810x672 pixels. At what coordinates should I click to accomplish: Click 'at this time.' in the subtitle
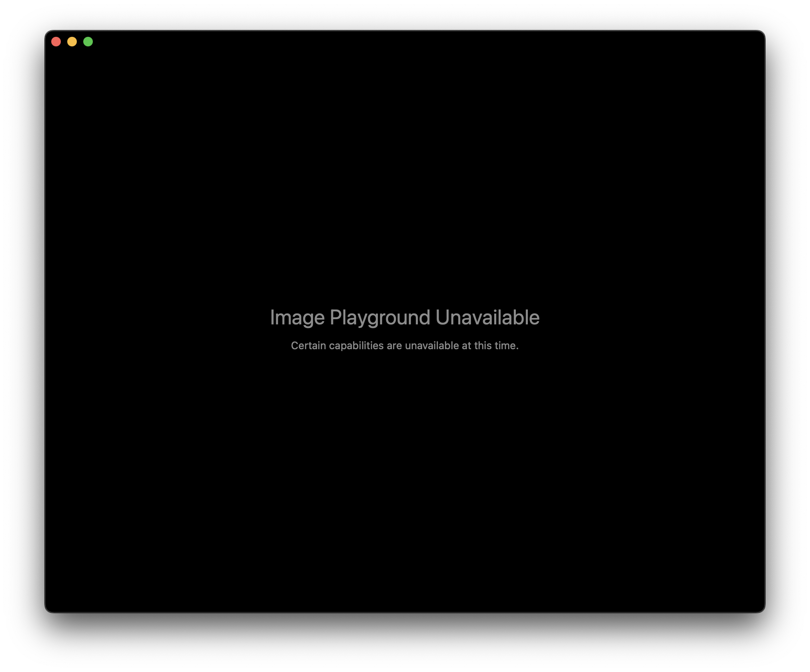(x=490, y=346)
